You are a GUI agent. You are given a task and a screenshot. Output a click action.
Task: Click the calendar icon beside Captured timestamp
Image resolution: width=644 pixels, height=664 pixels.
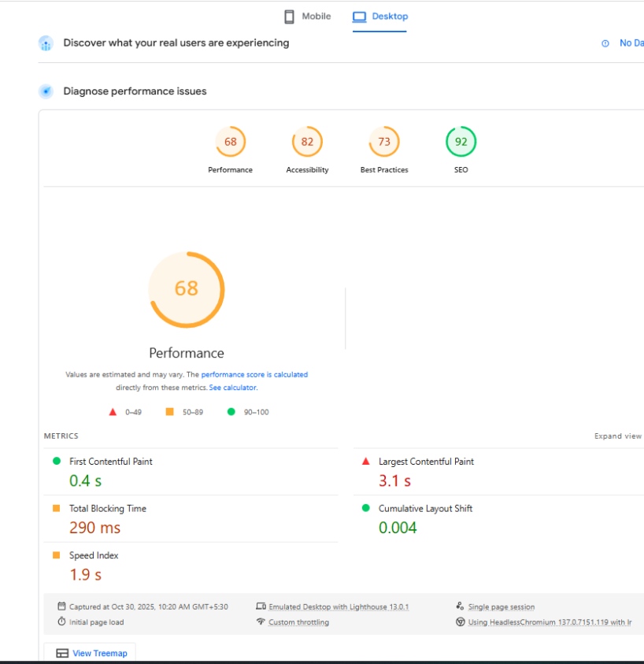(61, 607)
